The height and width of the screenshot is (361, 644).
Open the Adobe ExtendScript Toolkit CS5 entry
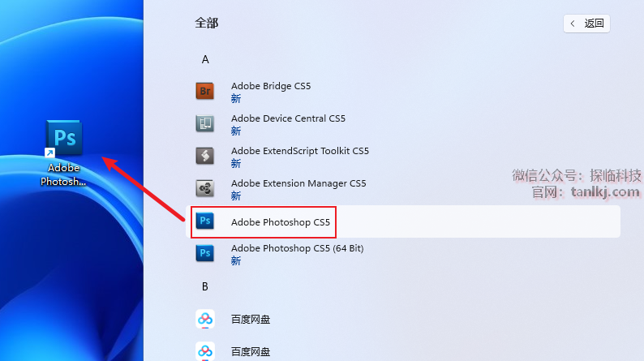[299, 151]
